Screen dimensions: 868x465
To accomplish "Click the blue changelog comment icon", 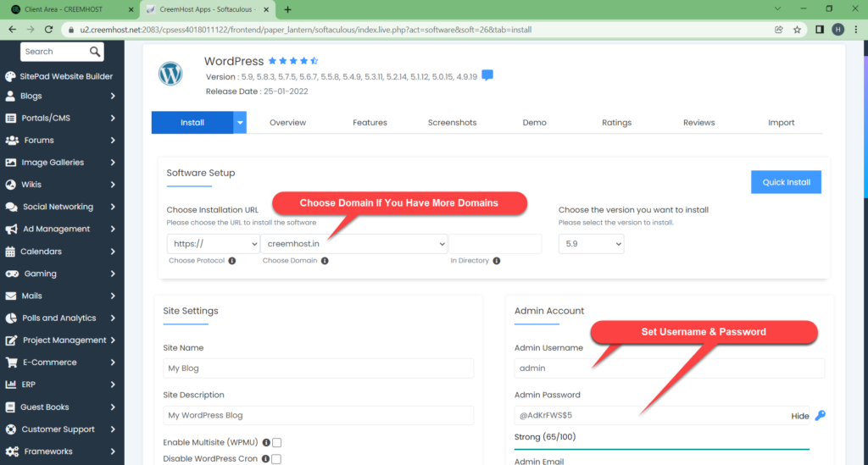I will (x=487, y=75).
